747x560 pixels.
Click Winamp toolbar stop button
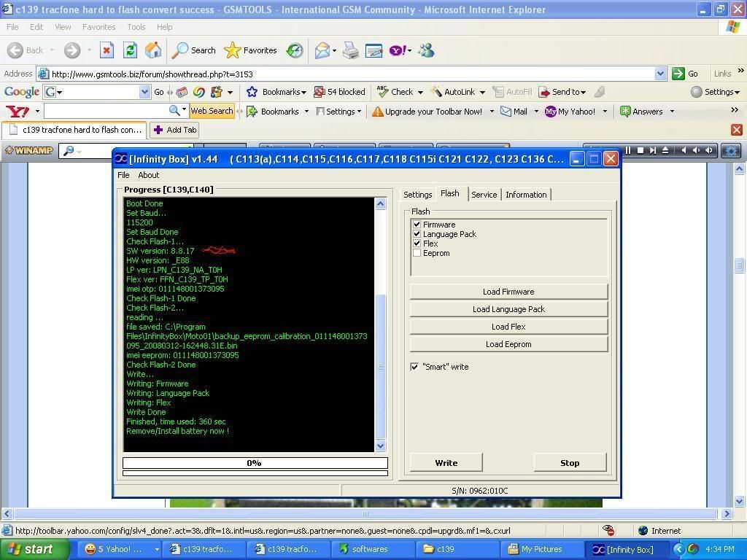[640, 150]
